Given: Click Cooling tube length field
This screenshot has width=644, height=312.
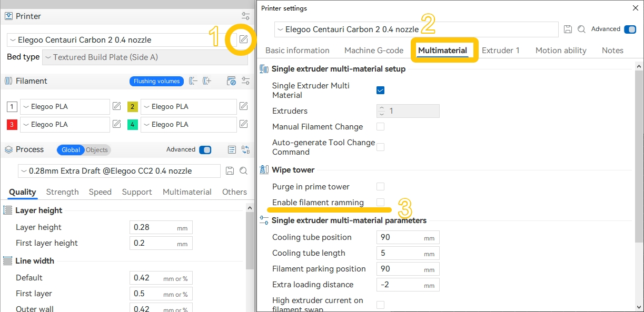Looking at the screenshot, I should [x=408, y=253].
